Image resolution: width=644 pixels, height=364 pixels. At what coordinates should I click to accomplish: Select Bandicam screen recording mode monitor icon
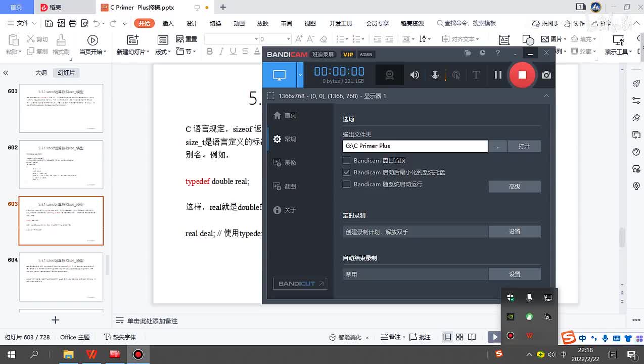(x=280, y=75)
